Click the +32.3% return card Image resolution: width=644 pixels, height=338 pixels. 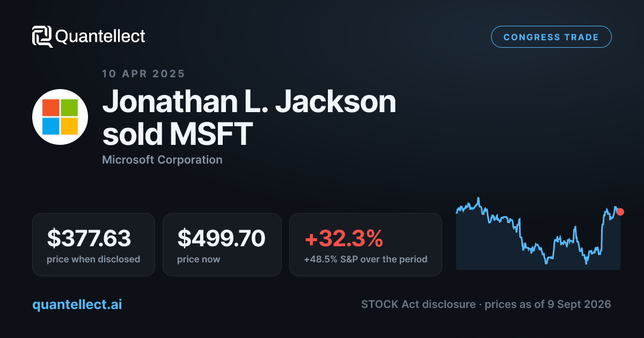tap(365, 245)
